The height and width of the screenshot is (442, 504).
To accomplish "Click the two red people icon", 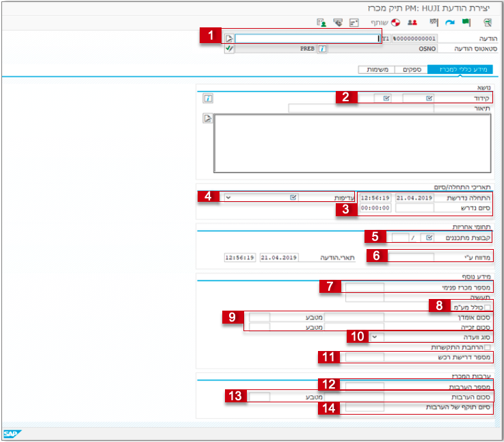I will [x=412, y=22].
